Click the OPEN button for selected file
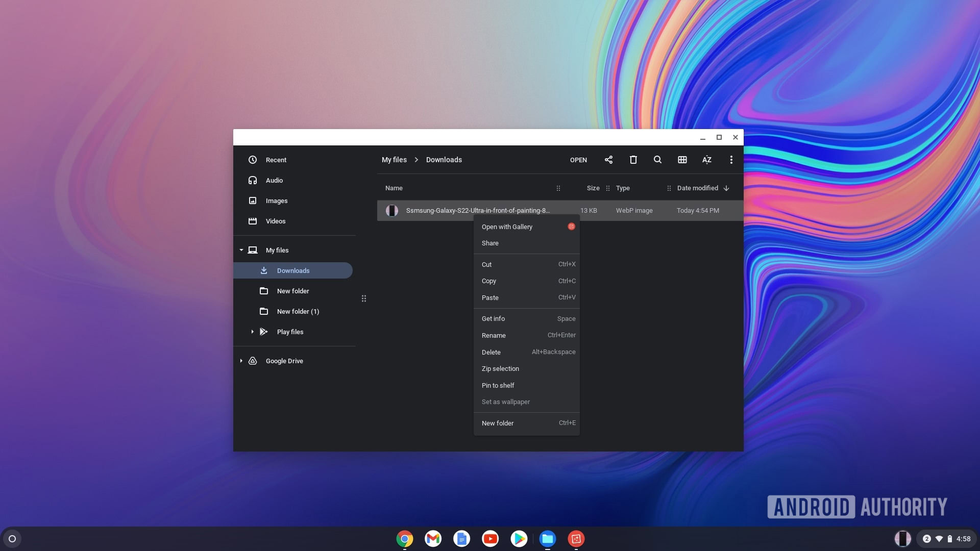The image size is (980, 551). coord(577,160)
